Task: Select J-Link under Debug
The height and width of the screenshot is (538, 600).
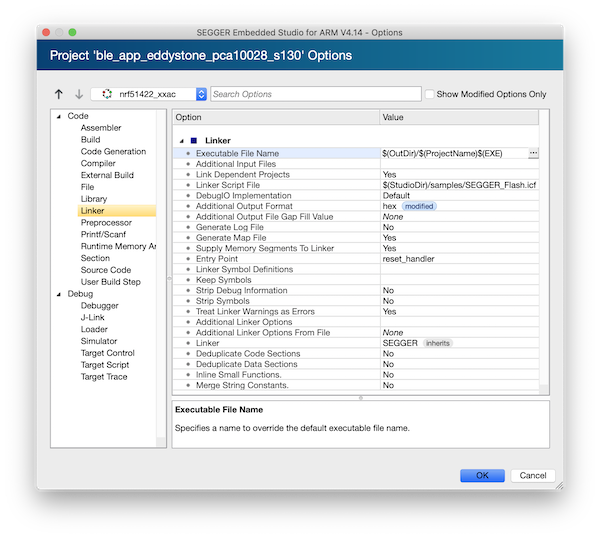Action: (x=92, y=318)
